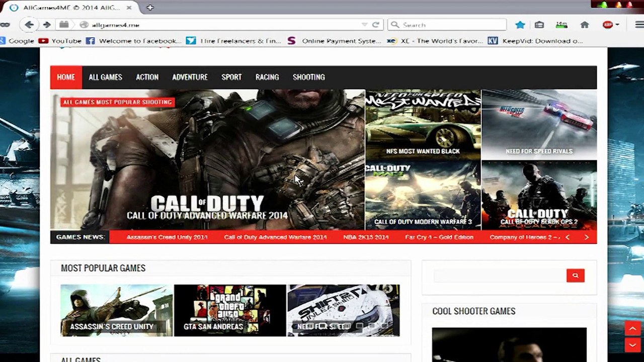Open the Hire Freelancers bookmark

pyautogui.click(x=234, y=41)
